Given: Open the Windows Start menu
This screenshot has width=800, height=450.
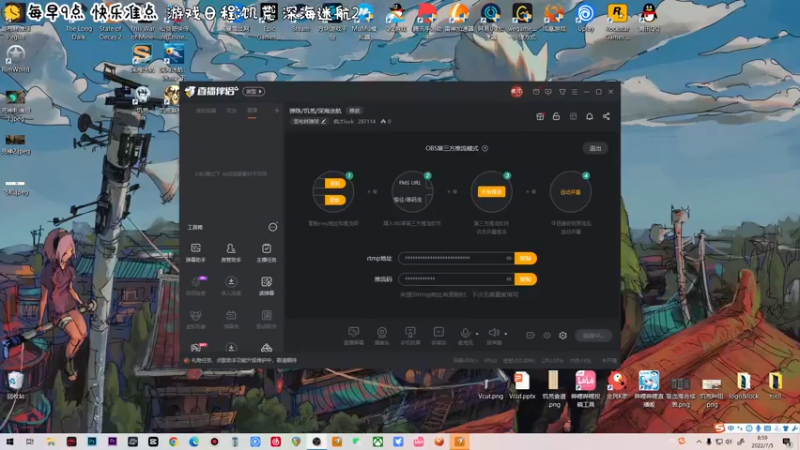Looking at the screenshot, I should (x=9, y=441).
